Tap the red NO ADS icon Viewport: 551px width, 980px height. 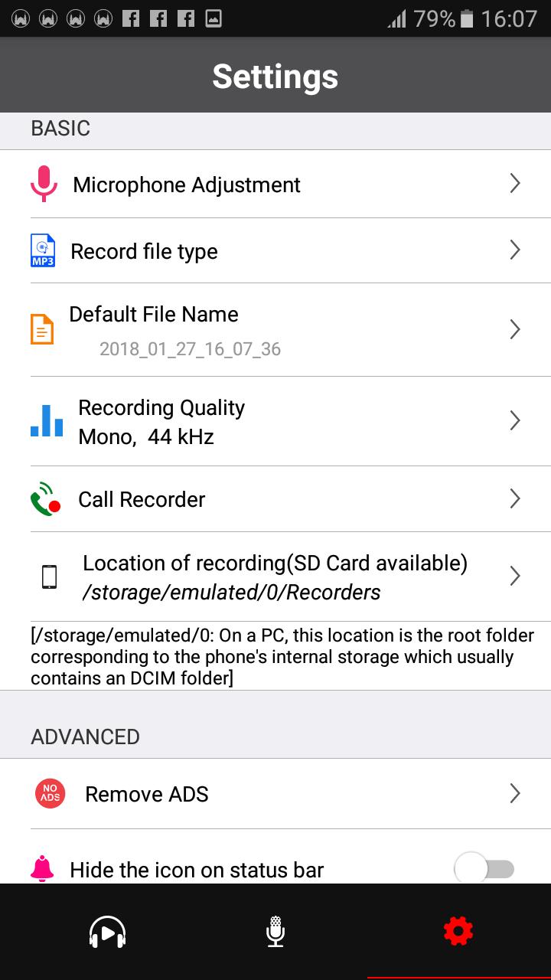[50, 793]
